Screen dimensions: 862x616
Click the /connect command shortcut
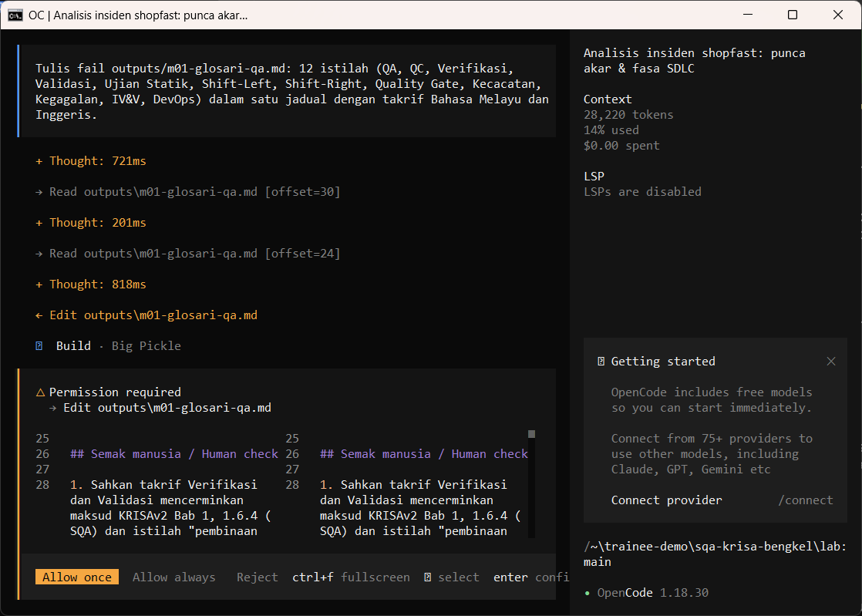(806, 500)
